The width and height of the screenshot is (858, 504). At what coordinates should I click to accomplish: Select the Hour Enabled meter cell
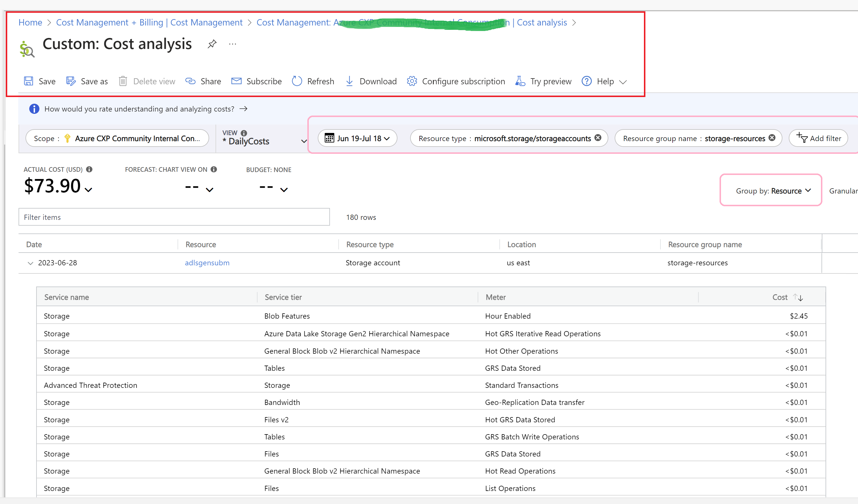(x=508, y=316)
